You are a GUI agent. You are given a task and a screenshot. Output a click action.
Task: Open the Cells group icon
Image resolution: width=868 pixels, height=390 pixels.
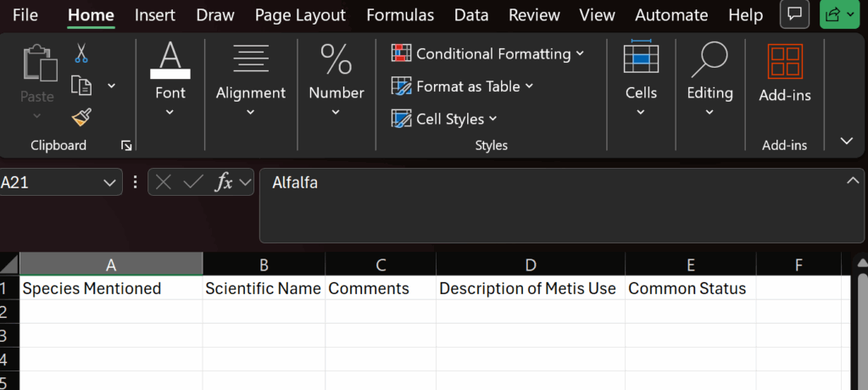tap(641, 59)
